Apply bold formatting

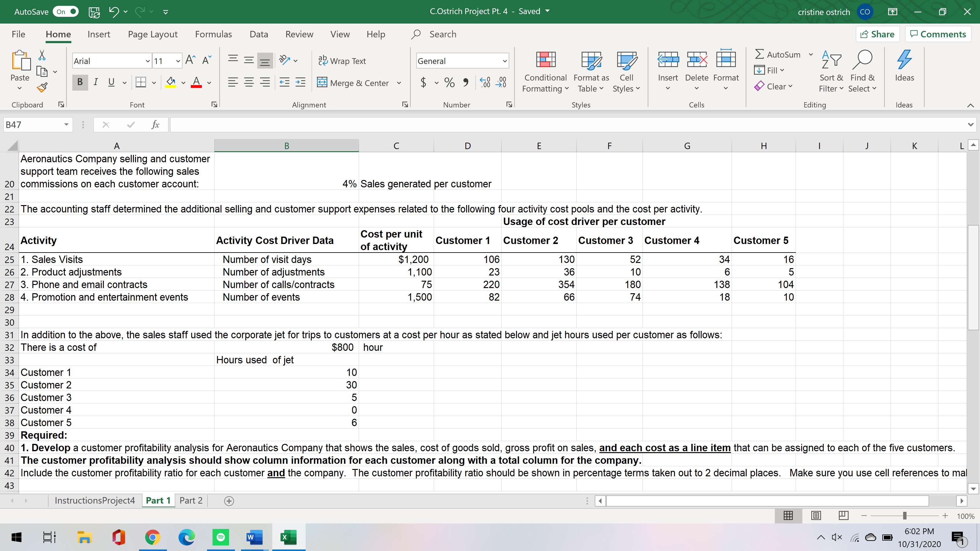coord(80,82)
